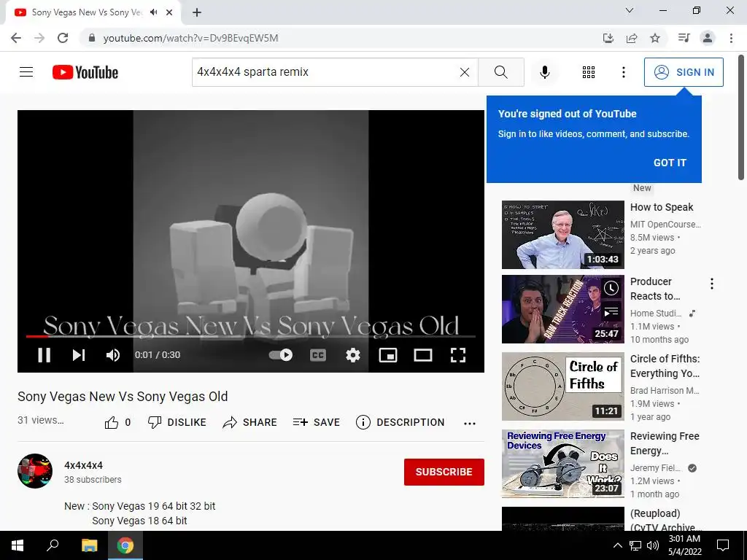Open the Windows Start menu
747x560 pixels.
(x=18, y=545)
